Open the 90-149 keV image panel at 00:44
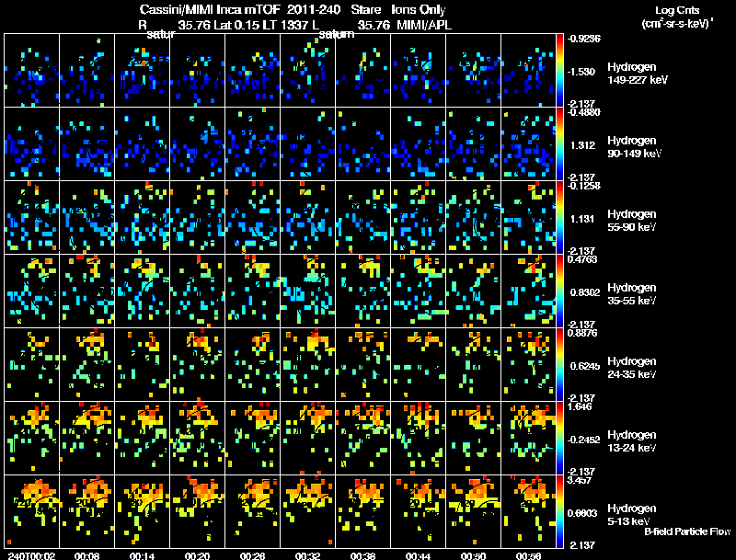 pyautogui.click(x=419, y=144)
